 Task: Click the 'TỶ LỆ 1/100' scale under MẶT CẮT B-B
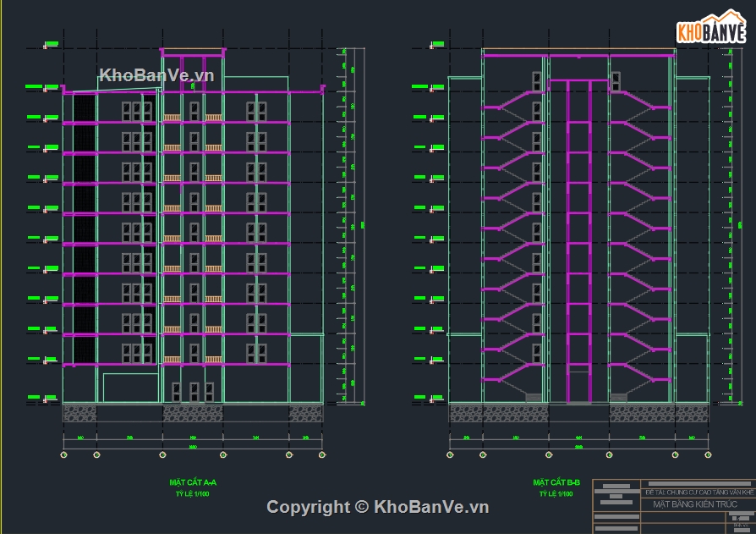556,494
